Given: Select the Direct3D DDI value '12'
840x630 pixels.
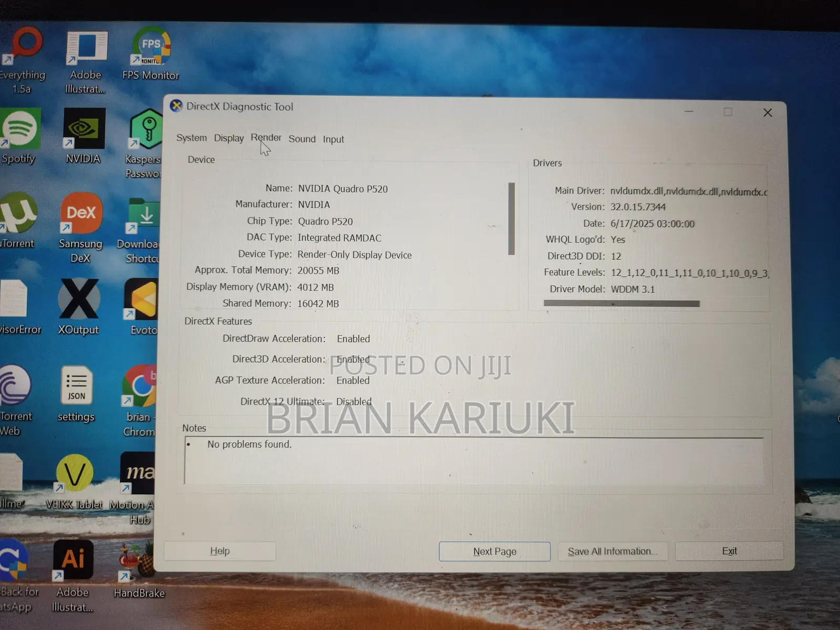Looking at the screenshot, I should coord(616,256).
